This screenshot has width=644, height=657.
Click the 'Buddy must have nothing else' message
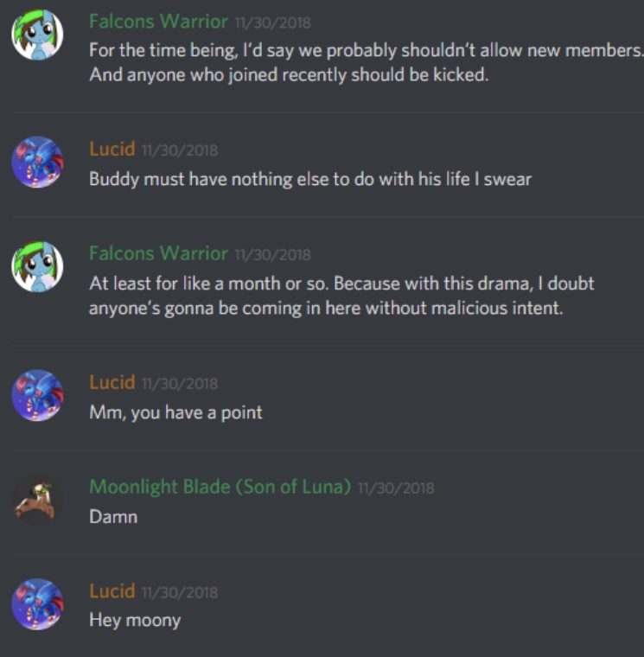click(310, 180)
